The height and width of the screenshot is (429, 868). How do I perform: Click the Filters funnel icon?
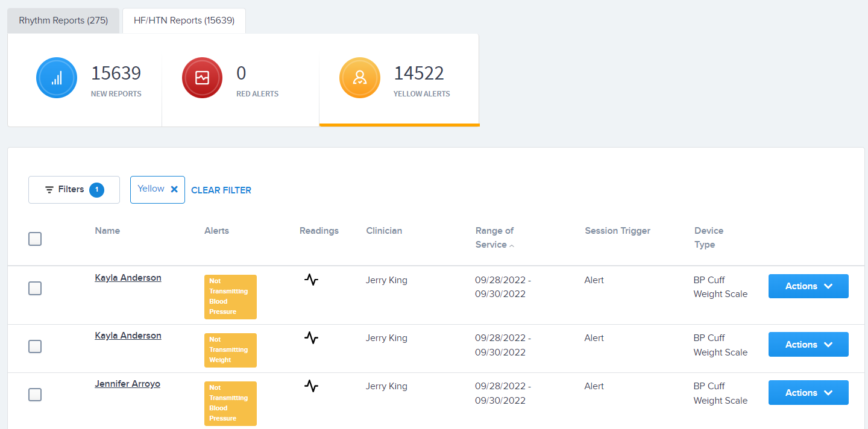point(49,189)
